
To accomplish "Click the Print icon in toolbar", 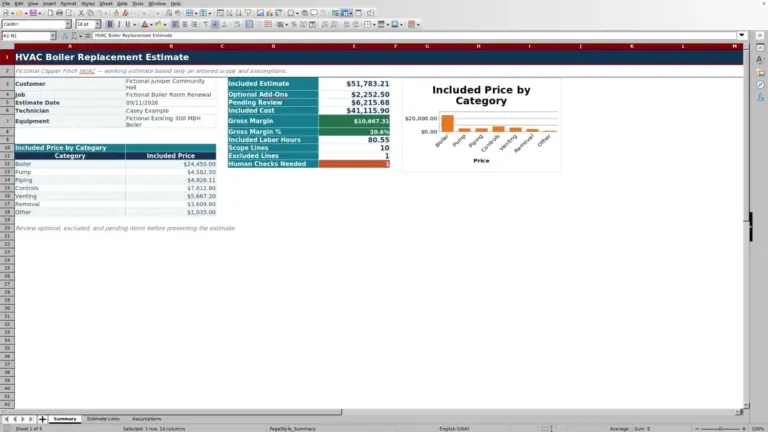I will pos(59,13).
